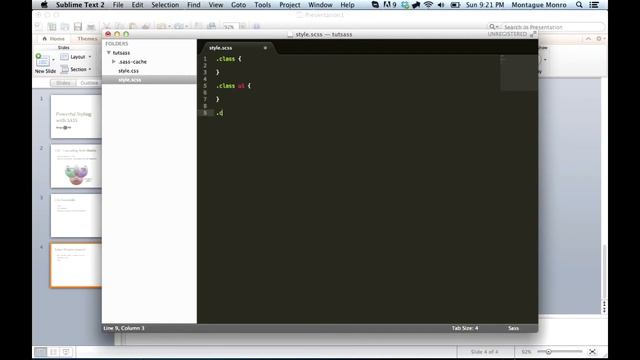
Task: Click the Tab Size: 4 status item
Action: click(x=465, y=328)
